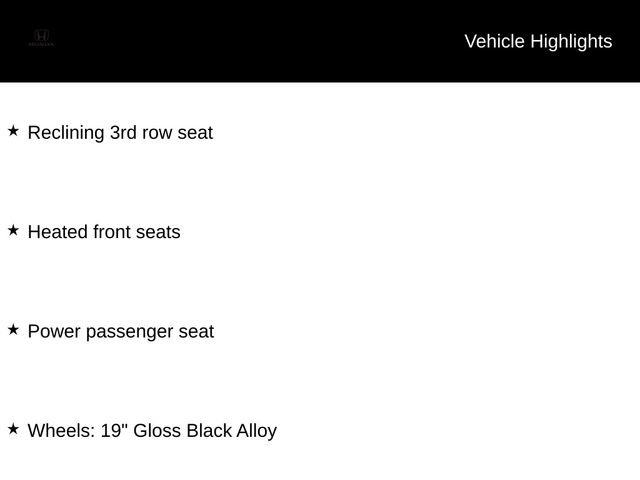Image resolution: width=640 pixels, height=480 pixels.
Task: Click the Honda H logo emblem
Action: coord(41,36)
